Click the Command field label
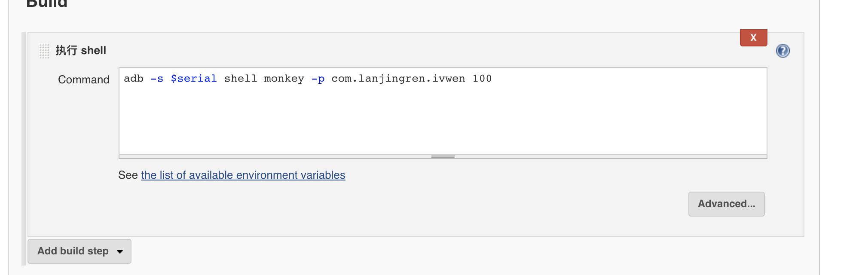868x275 pixels. [84, 79]
